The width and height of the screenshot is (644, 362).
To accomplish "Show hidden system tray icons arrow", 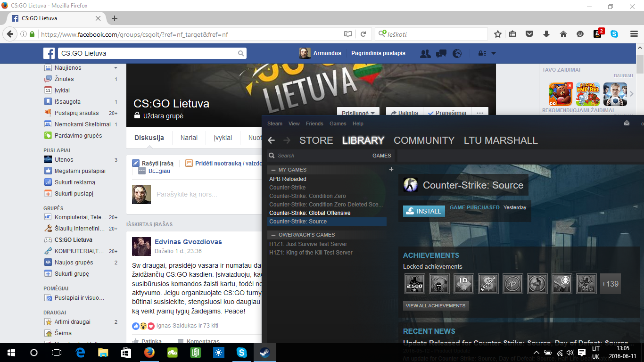I will click(x=537, y=352).
